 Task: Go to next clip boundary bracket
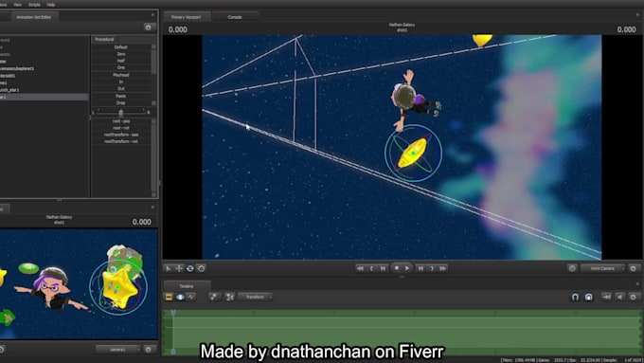[x=432, y=268]
